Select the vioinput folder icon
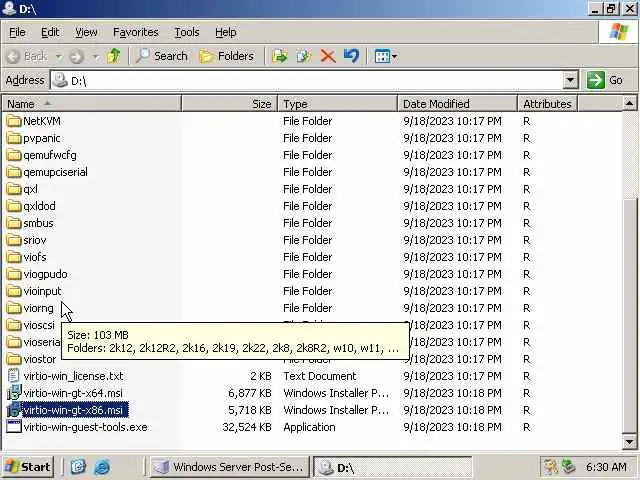 (x=14, y=291)
